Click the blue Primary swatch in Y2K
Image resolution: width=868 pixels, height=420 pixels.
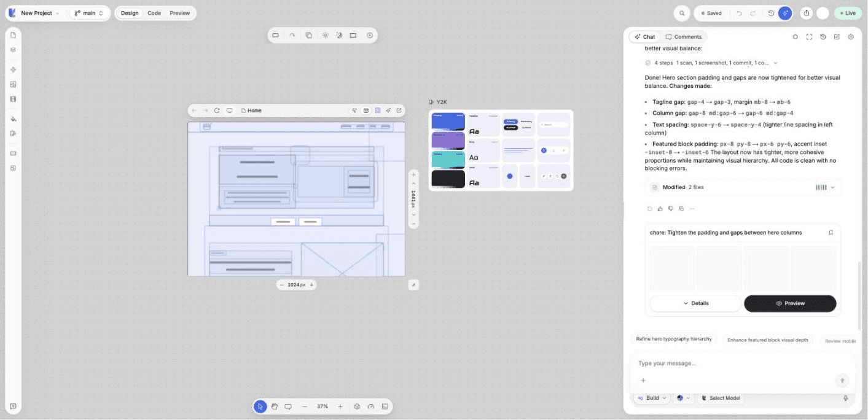pos(448,121)
